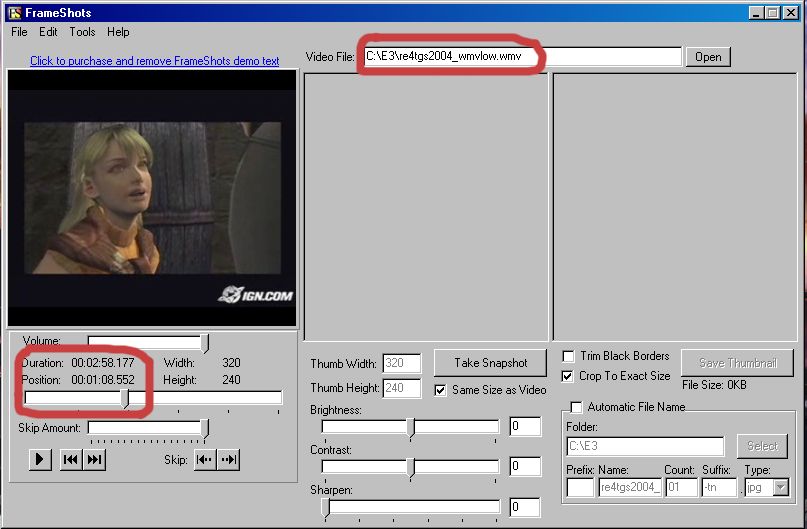
Task: Click Open to browse for video file
Action: click(708, 57)
